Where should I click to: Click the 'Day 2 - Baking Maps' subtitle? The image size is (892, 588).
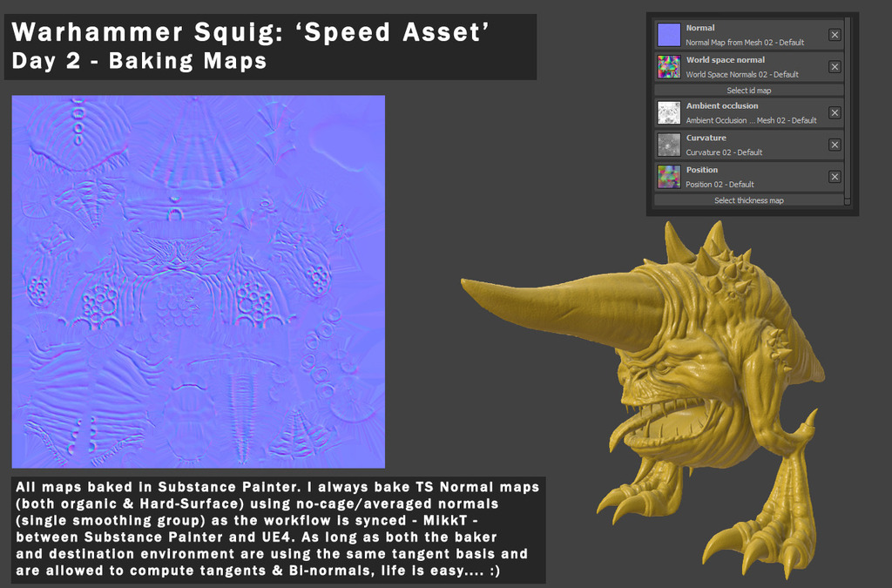[139, 61]
